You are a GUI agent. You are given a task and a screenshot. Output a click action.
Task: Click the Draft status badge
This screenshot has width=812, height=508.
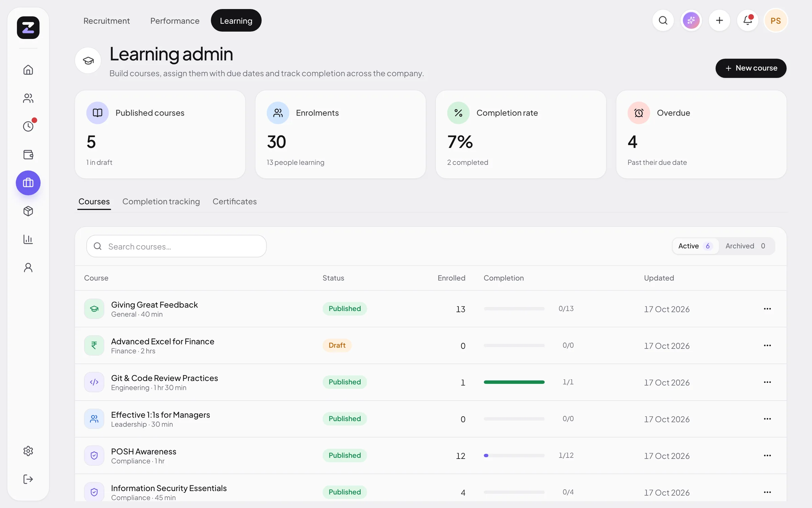pyautogui.click(x=337, y=345)
